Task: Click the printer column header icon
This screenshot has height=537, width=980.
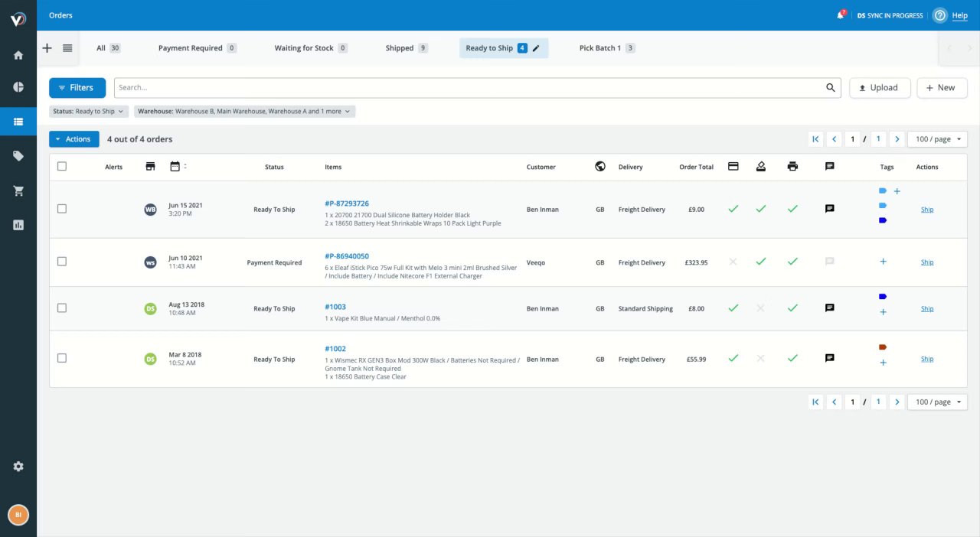Action: (792, 166)
